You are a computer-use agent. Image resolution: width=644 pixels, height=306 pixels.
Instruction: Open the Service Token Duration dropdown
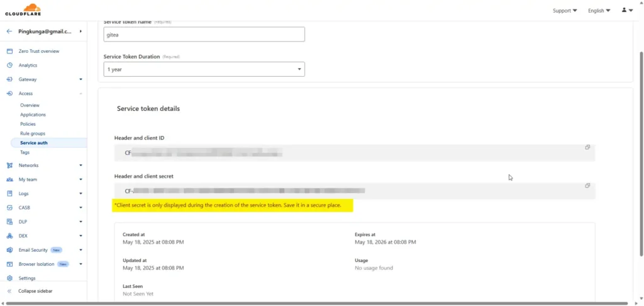[x=204, y=69]
